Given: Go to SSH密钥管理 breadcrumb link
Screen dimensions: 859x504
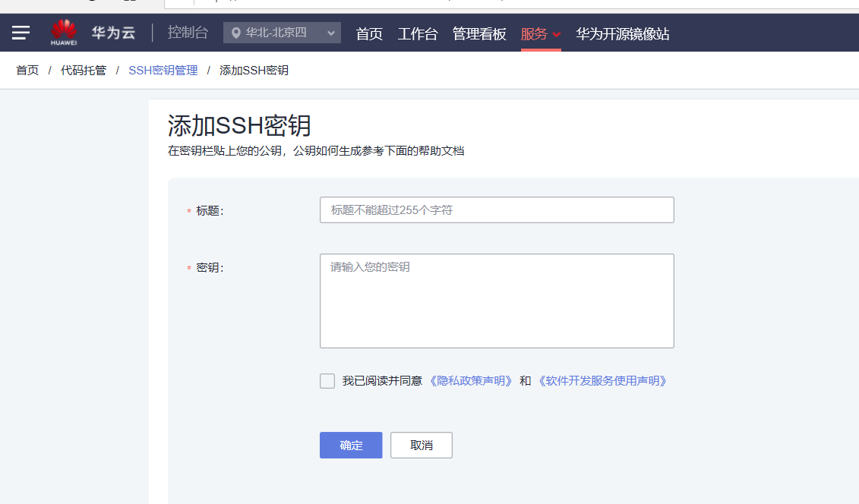Looking at the screenshot, I should coord(163,70).
